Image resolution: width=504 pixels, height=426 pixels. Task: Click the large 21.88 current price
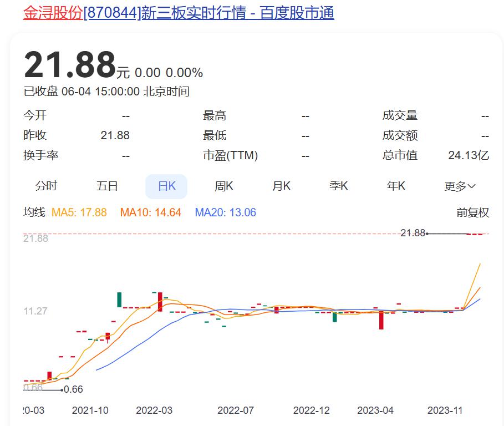(70, 65)
